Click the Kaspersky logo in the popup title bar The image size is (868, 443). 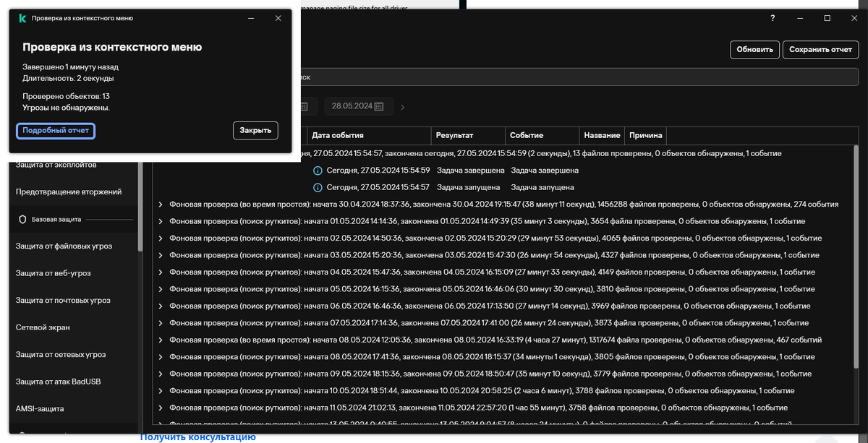pyautogui.click(x=22, y=18)
